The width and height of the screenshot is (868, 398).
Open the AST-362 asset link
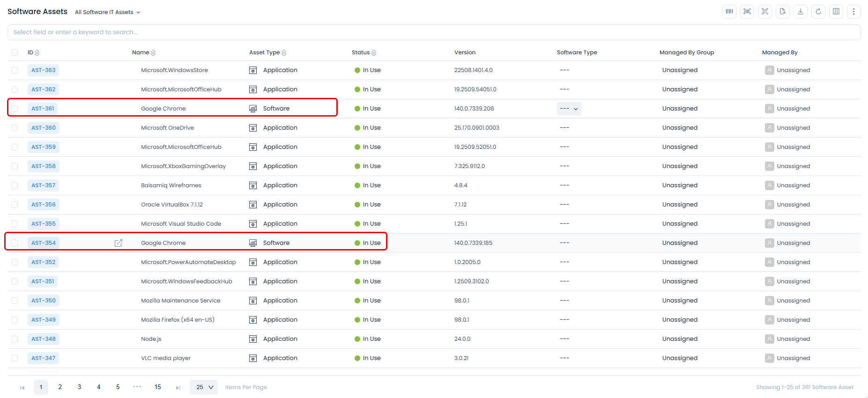[44, 89]
